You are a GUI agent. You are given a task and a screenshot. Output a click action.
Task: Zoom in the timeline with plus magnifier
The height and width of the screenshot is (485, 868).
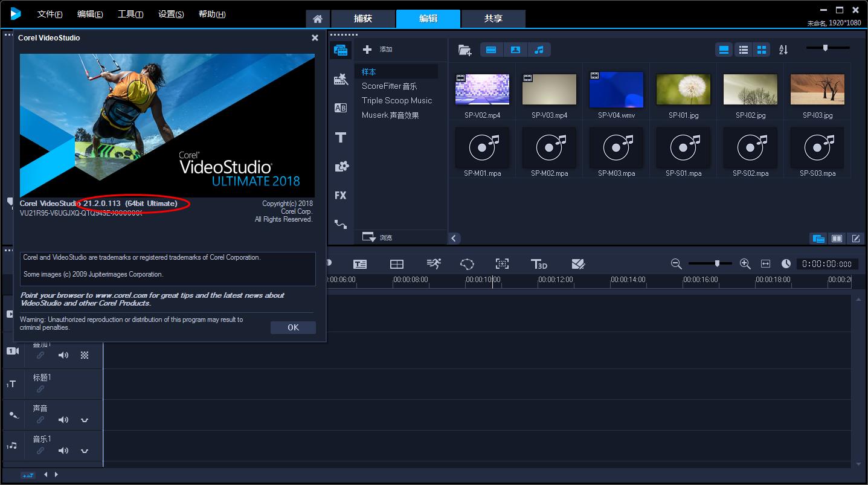point(745,264)
